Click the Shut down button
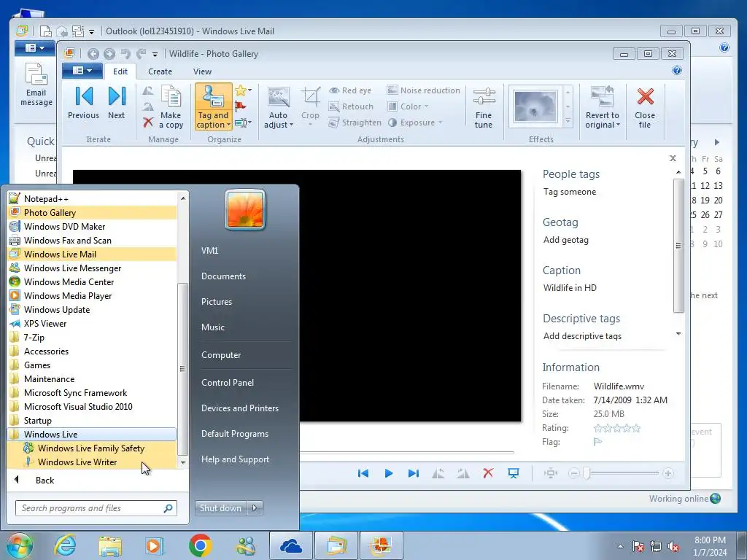Image resolution: width=747 pixels, height=560 pixels. 220,508
